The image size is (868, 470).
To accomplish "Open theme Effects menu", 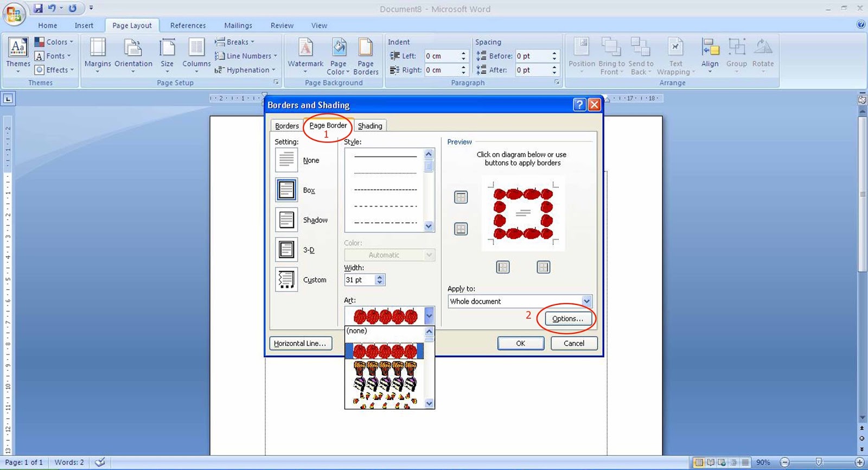I will pos(54,70).
